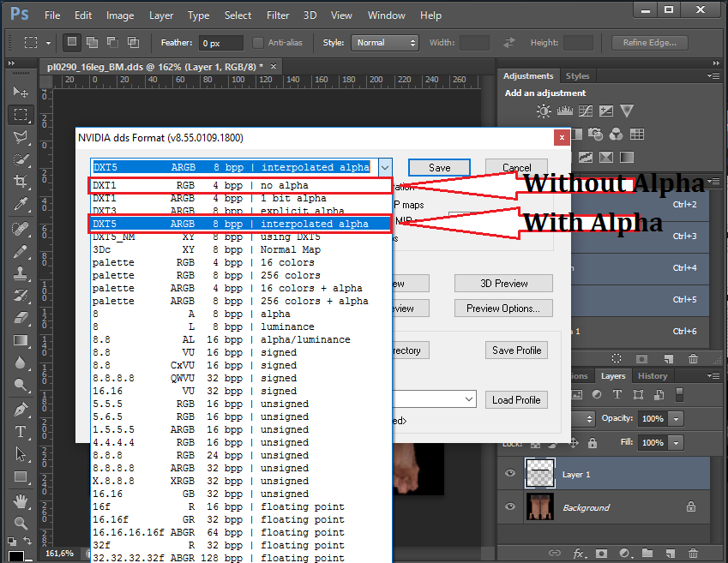Select the Rectangular Marquee tool
Image resolution: width=728 pixels, height=563 pixels.
click(21, 114)
